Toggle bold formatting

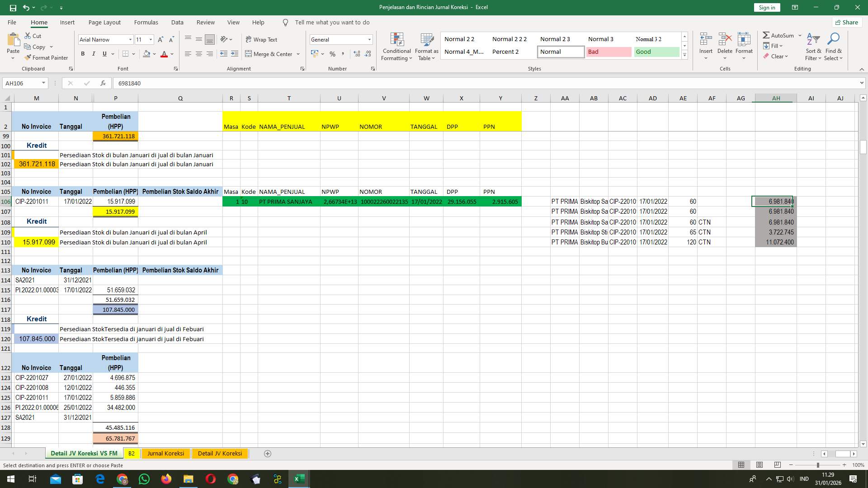(83, 53)
